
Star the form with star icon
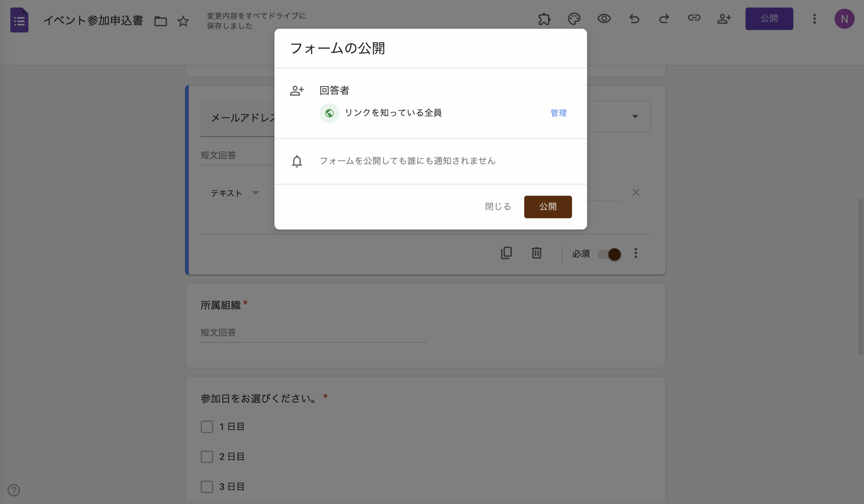click(x=183, y=21)
